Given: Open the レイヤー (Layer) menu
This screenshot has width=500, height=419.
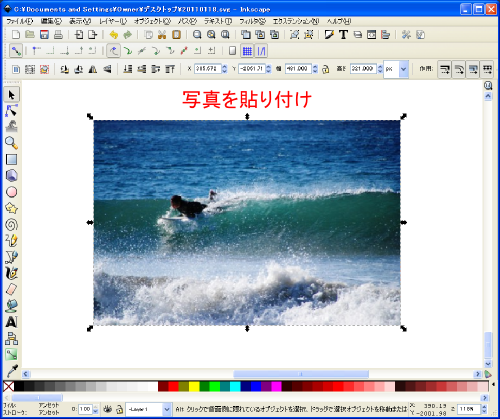Looking at the screenshot, I should 113,21.
